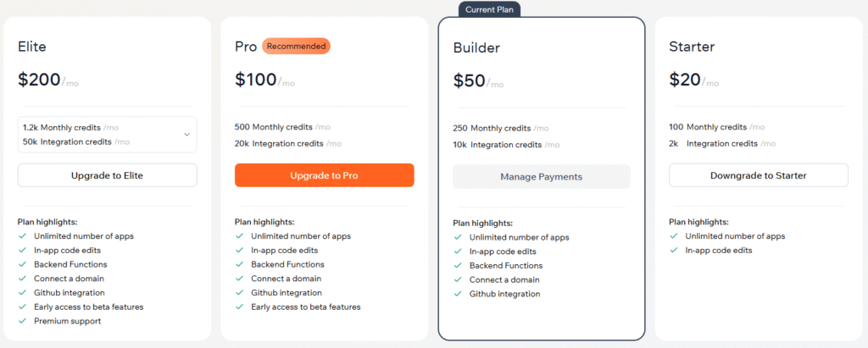Click the Upgrade to Elite button
This screenshot has height=348, width=868.
pos(107,175)
